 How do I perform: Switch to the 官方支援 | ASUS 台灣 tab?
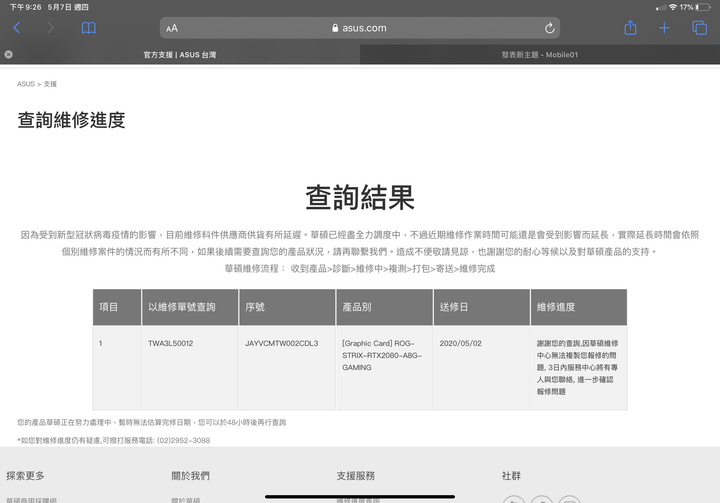(180, 55)
